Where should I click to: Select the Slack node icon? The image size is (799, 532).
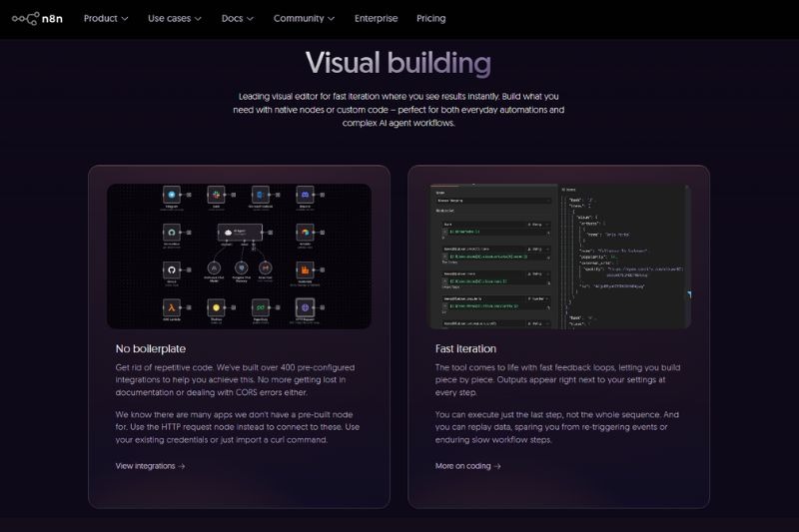[x=215, y=194]
